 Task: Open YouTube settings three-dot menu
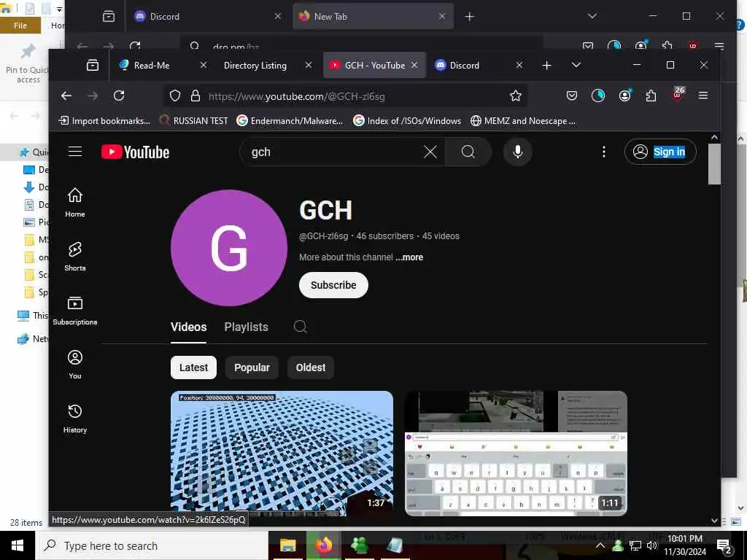point(603,152)
